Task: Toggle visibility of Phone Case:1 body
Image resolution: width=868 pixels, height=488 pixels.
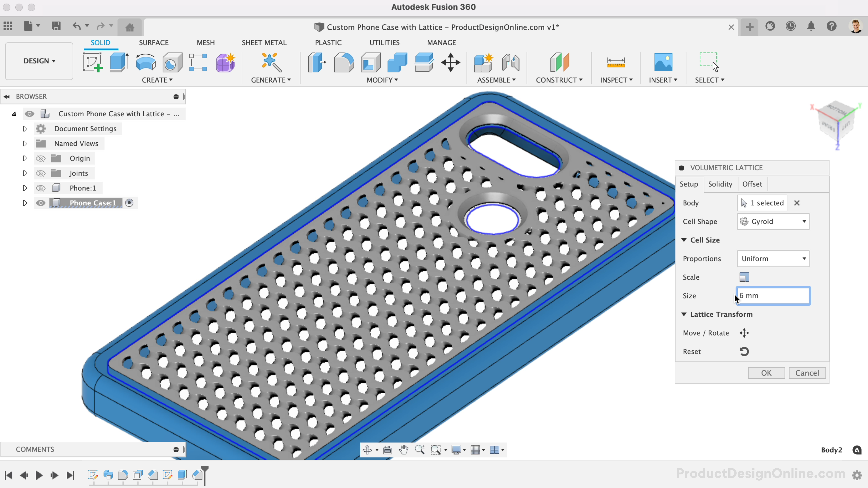Action: tap(40, 203)
